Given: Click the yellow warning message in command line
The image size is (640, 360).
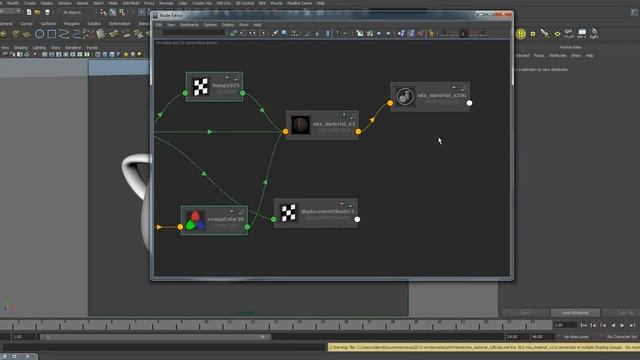Looking at the screenshot, I should pyautogui.click(x=483, y=347).
